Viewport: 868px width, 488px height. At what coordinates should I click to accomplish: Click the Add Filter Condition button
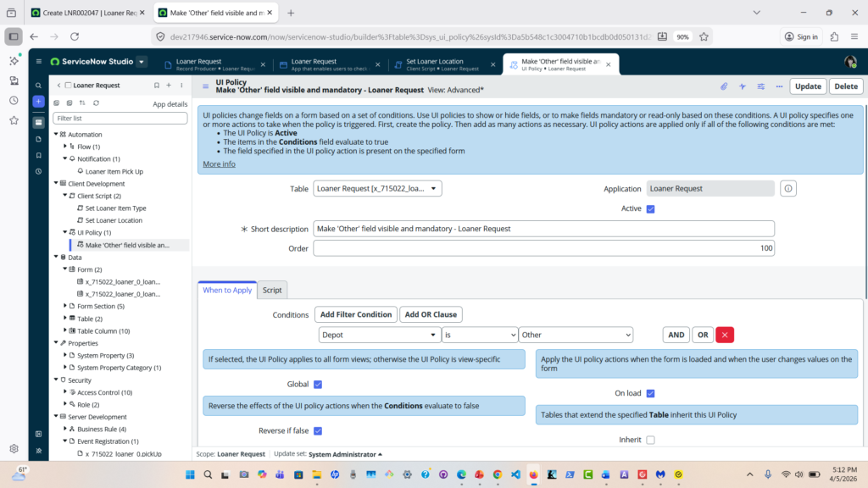click(356, 314)
